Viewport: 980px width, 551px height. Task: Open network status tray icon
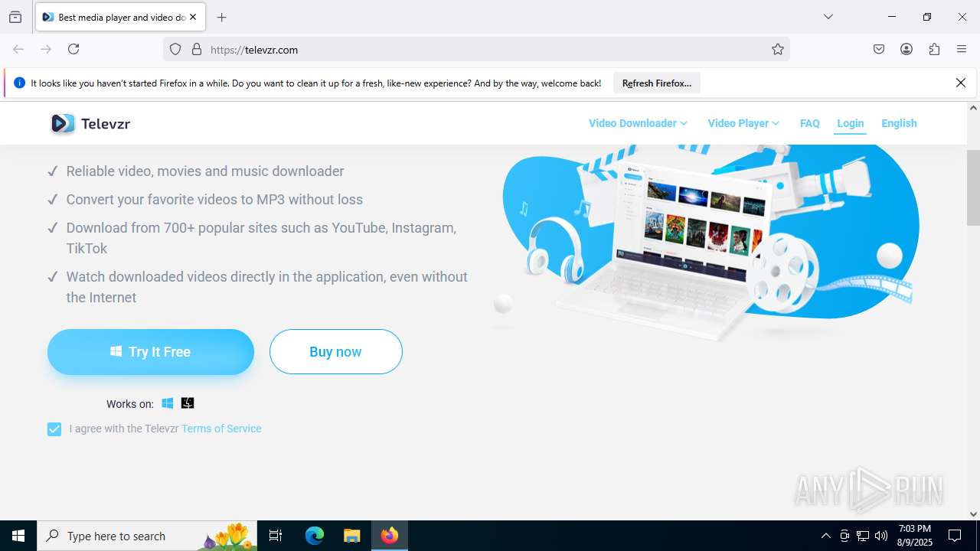863,536
